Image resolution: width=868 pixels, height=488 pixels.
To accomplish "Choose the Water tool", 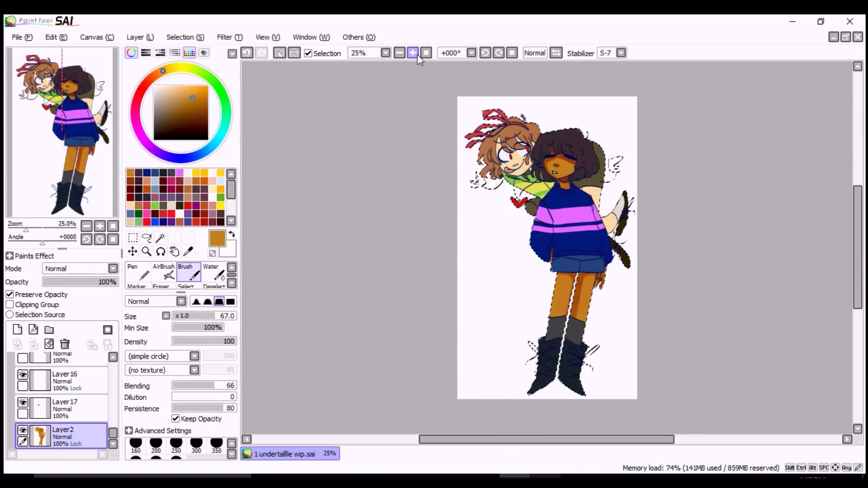I will 213,272.
